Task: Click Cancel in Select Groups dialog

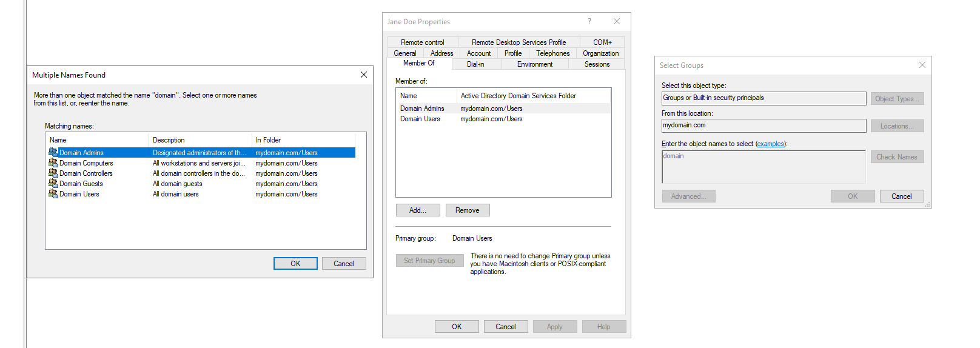Action: pyautogui.click(x=902, y=196)
